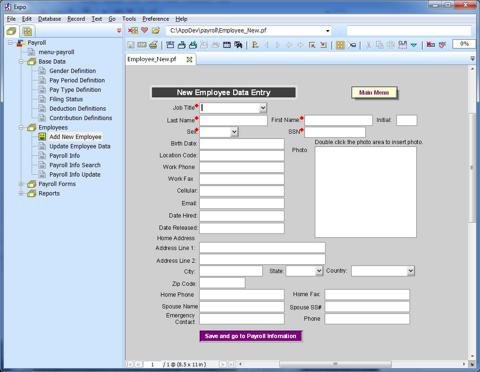This screenshot has height=372, width=480.
Task: Click the copy icon next to scissors
Action: 380,44
